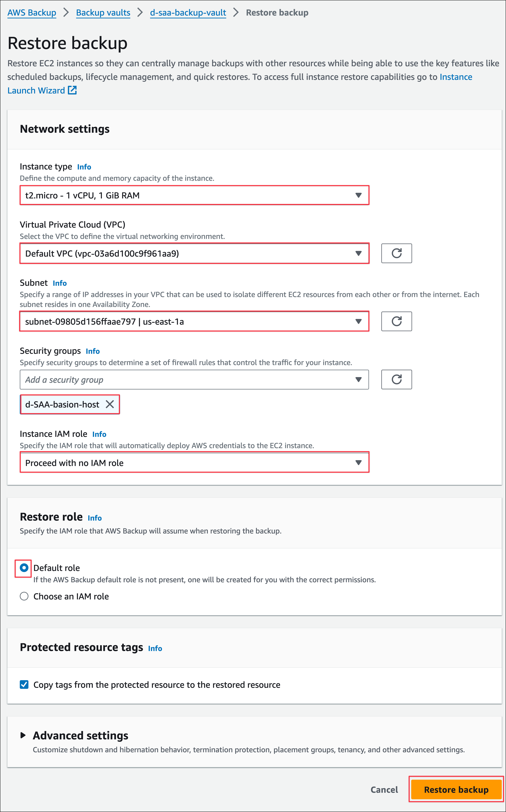Navigate to Backup vaults breadcrumb

(103, 13)
